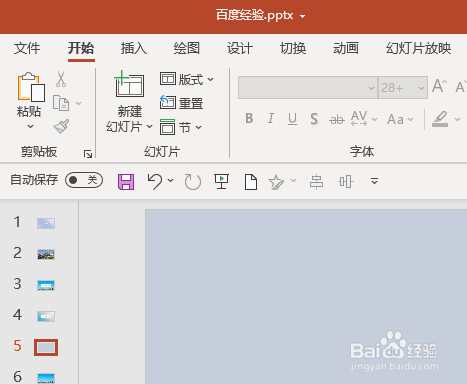This screenshot has height=384, width=467.
Task: Select slide 5 thumbnail
Action: click(x=46, y=347)
